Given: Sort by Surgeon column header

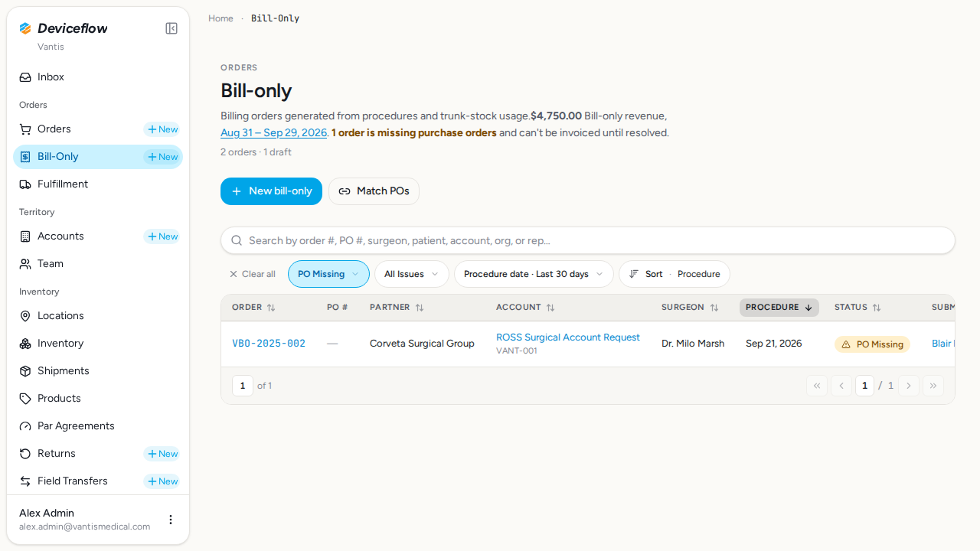Looking at the screenshot, I should [x=690, y=308].
